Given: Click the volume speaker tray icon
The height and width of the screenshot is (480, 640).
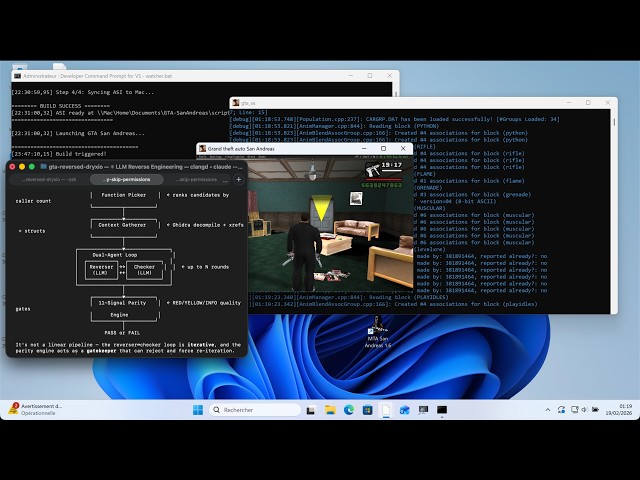Looking at the screenshot, I should coord(584,409).
